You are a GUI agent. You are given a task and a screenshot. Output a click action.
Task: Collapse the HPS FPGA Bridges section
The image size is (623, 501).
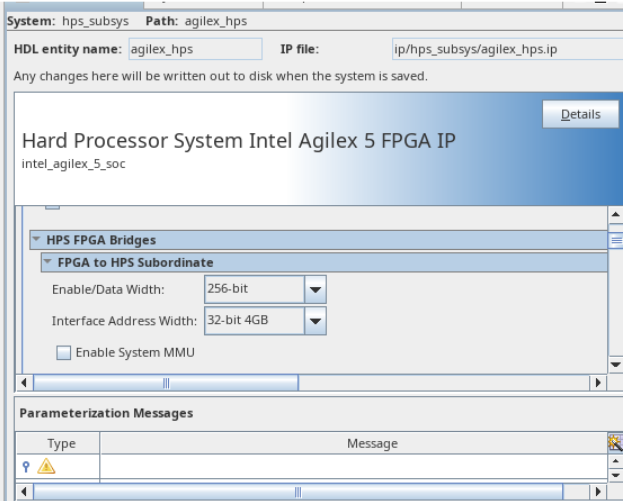point(37,240)
